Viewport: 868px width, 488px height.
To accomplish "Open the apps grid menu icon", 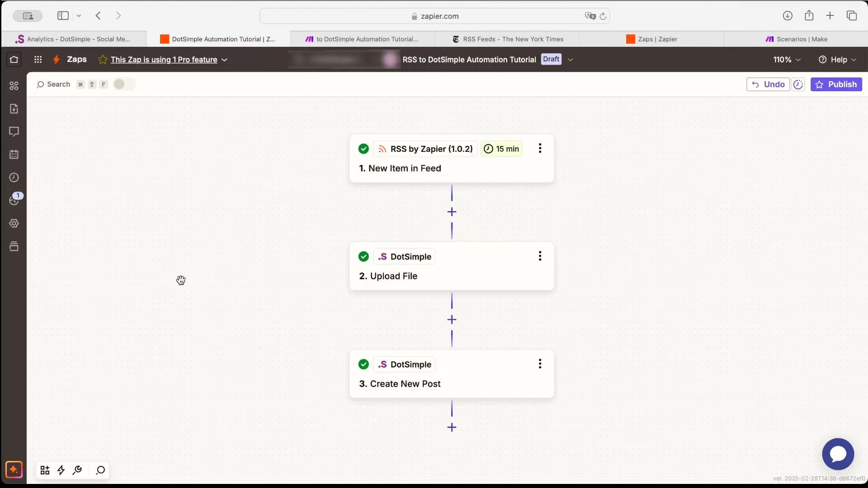I will 38,59.
